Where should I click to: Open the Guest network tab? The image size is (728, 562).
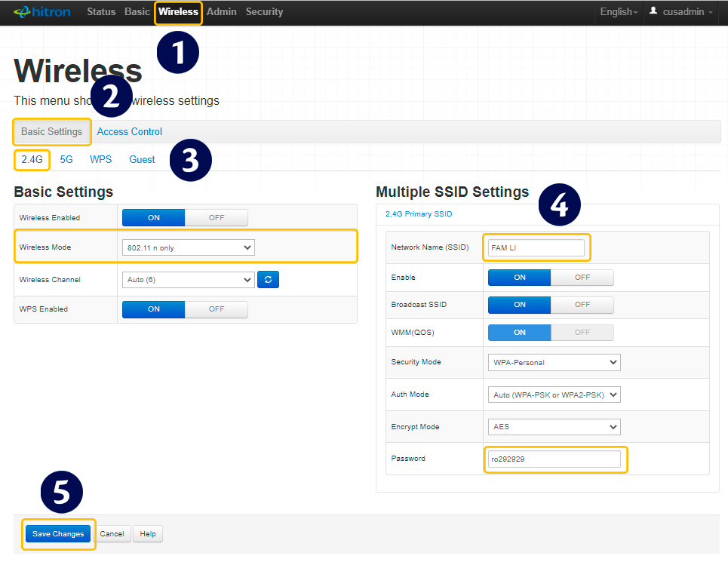(x=142, y=160)
